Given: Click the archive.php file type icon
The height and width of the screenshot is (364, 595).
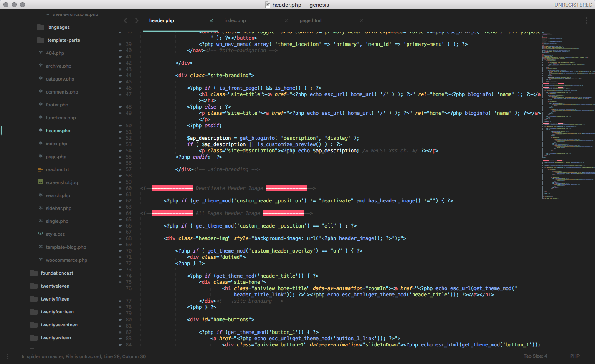Looking at the screenshot, I should click(x=41, y=66).
